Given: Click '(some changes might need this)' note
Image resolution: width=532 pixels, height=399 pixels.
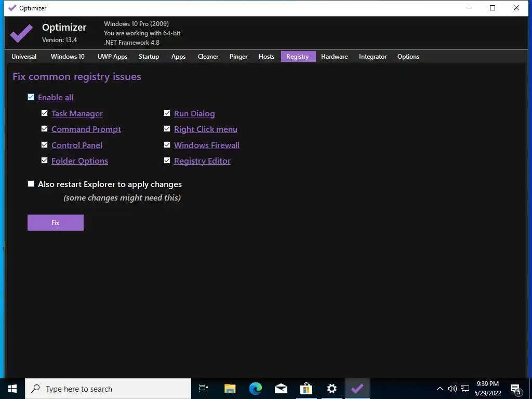Looking at the screenshot, I should tap(122, 198).
